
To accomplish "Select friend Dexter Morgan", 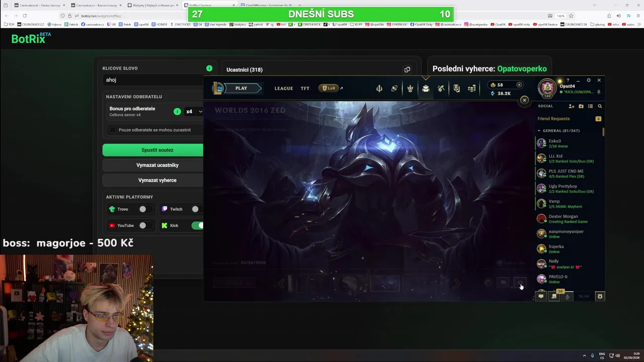I will (x=569, y=219).
